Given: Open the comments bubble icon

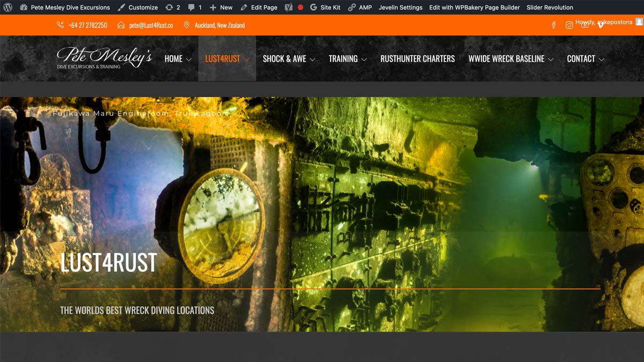Looking at the screenshot, I should pos(195,8).
